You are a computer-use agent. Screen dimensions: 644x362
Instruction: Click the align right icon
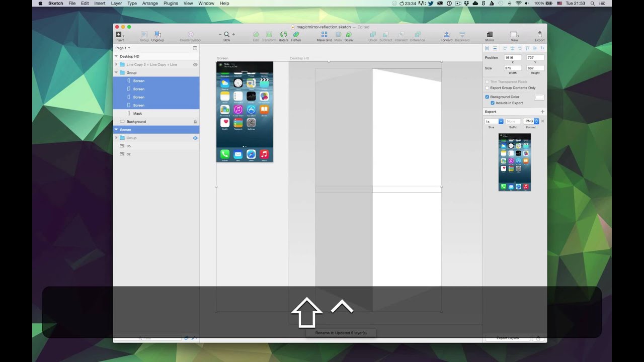click(520, 48)
